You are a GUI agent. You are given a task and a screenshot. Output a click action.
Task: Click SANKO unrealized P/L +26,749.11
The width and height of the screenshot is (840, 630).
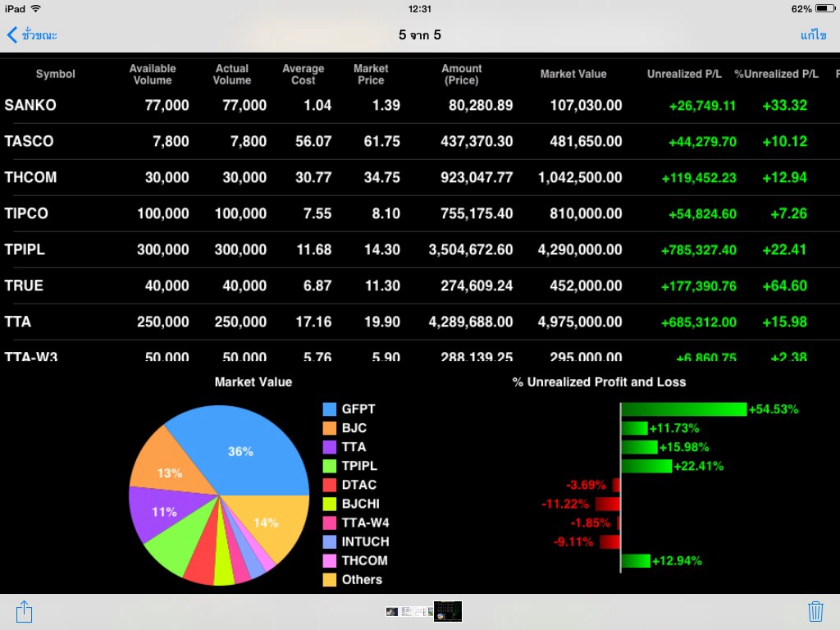pos(702,106)
